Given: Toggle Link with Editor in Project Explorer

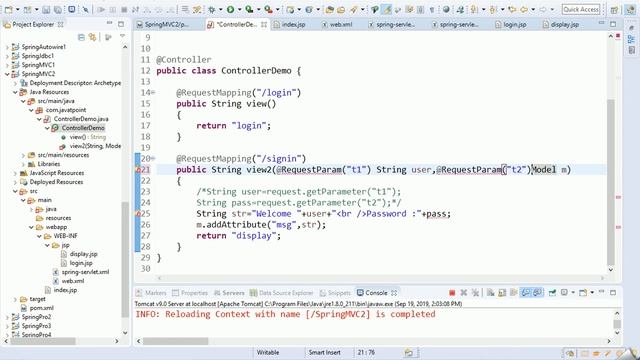Looking at the screenshot, I should click(93, 38).
